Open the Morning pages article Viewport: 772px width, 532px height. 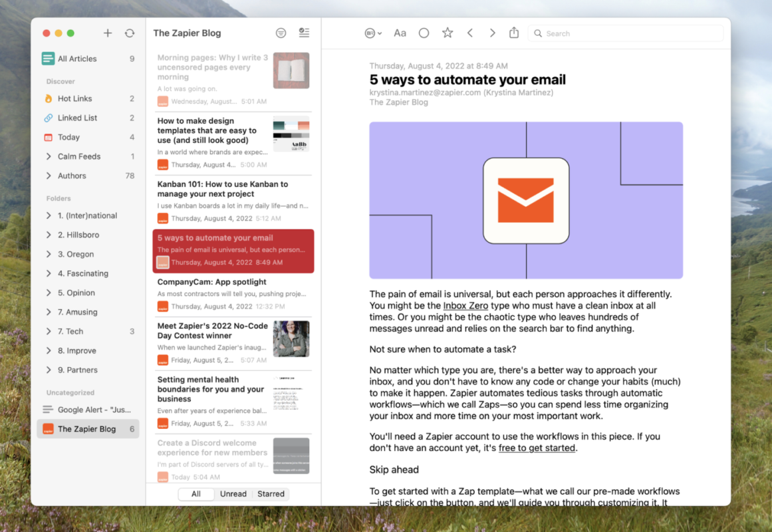click(x=233, y=79)
